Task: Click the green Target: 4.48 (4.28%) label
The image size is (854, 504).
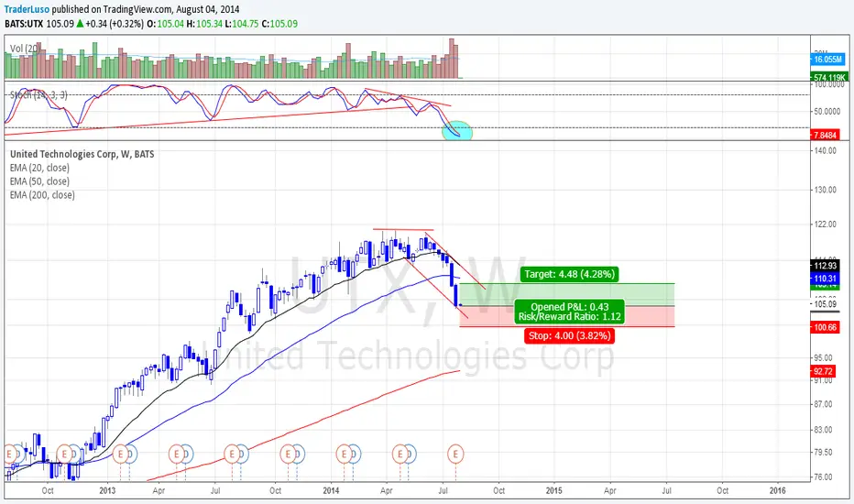Action: tap(570, 274)
